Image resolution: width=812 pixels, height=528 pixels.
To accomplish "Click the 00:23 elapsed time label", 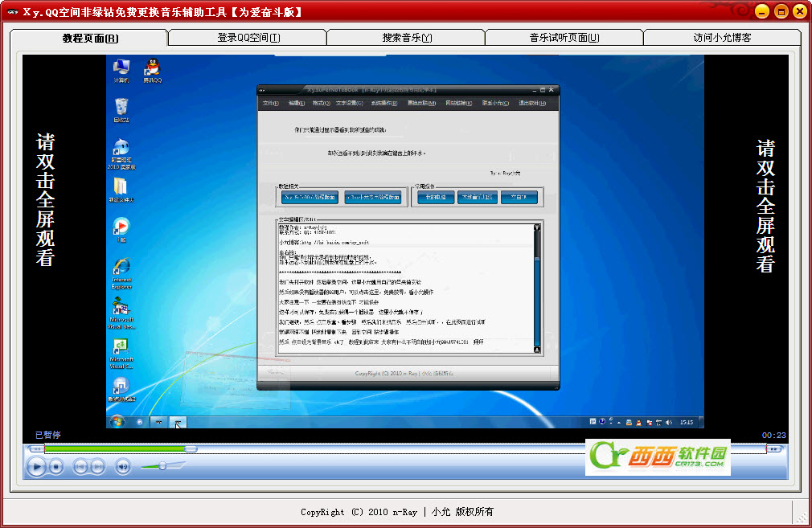I will coord(773,436).
